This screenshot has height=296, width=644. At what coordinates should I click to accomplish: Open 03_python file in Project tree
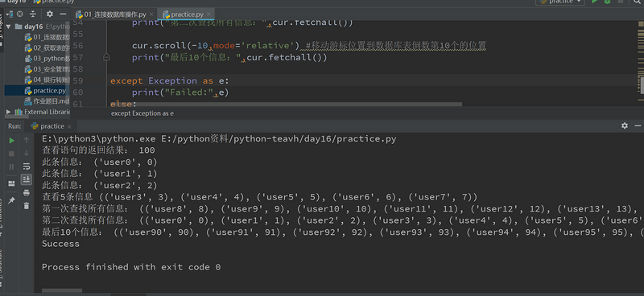tap(47, 59)
